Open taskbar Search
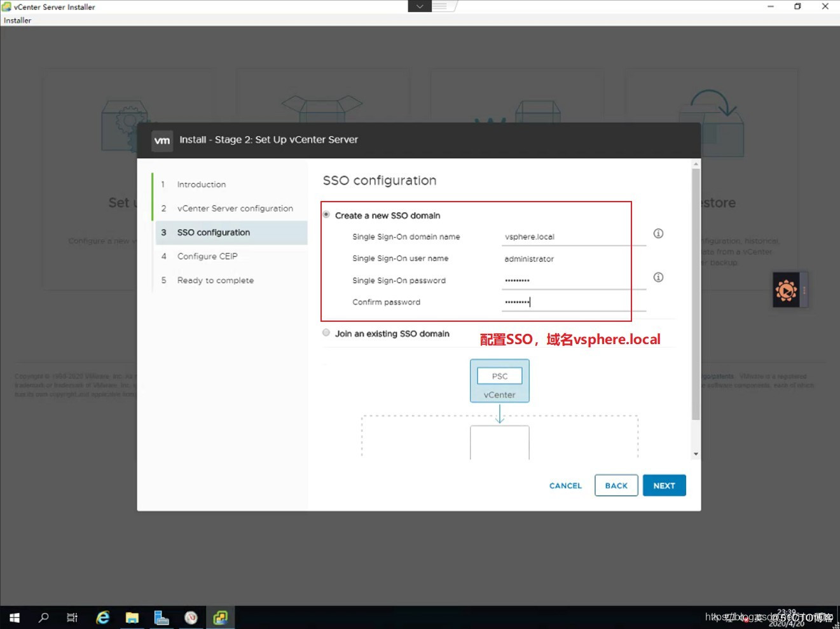Screen dimensions: 840x629 click(x=43, y=618)
